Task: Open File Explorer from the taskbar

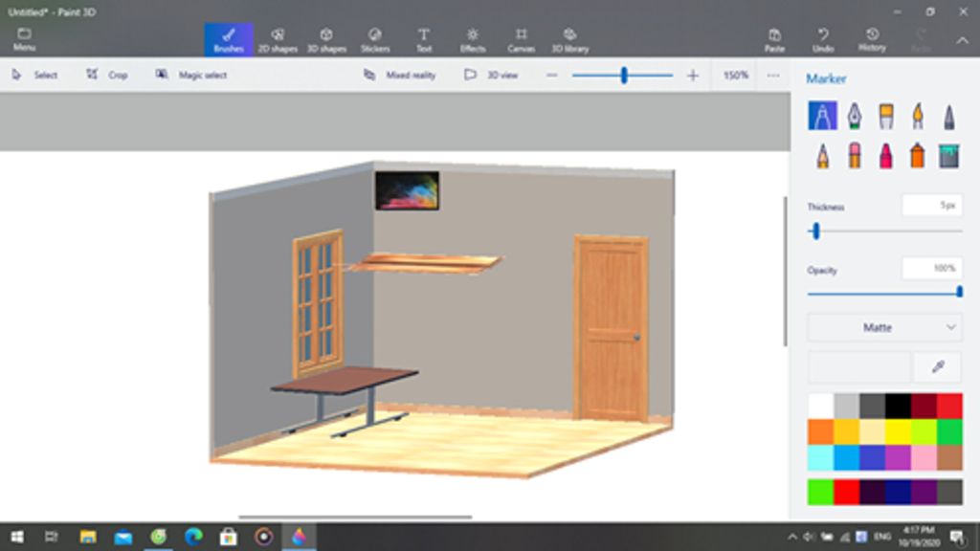Action: coord(87,537)
